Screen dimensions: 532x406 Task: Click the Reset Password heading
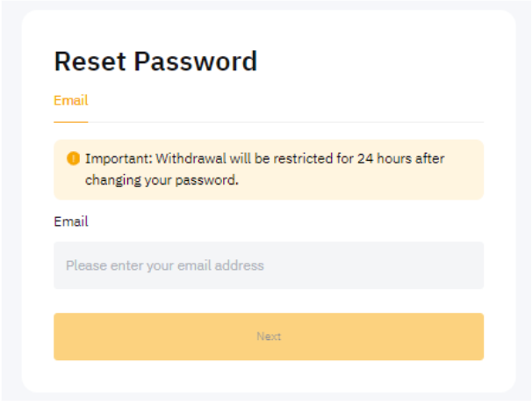pos(155,62)
